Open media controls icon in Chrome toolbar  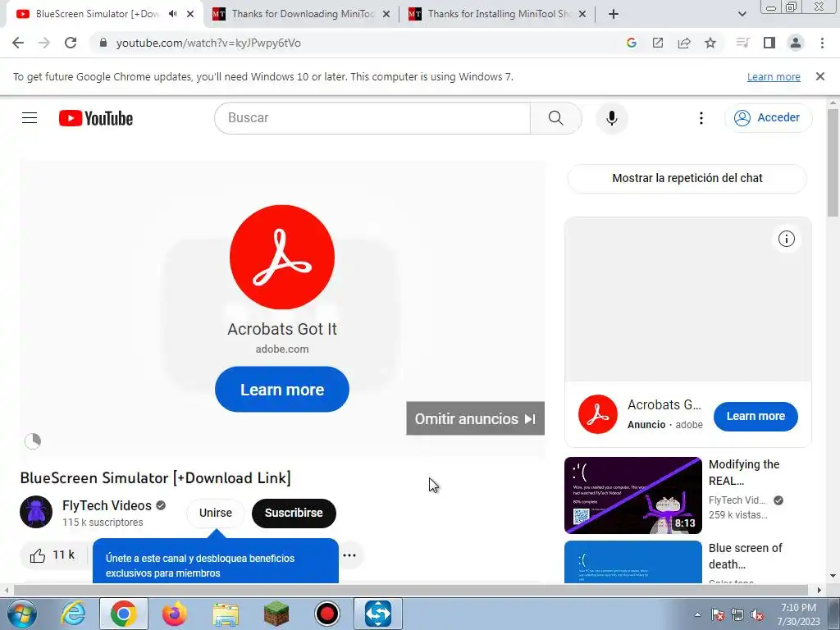tap(742, 43)
